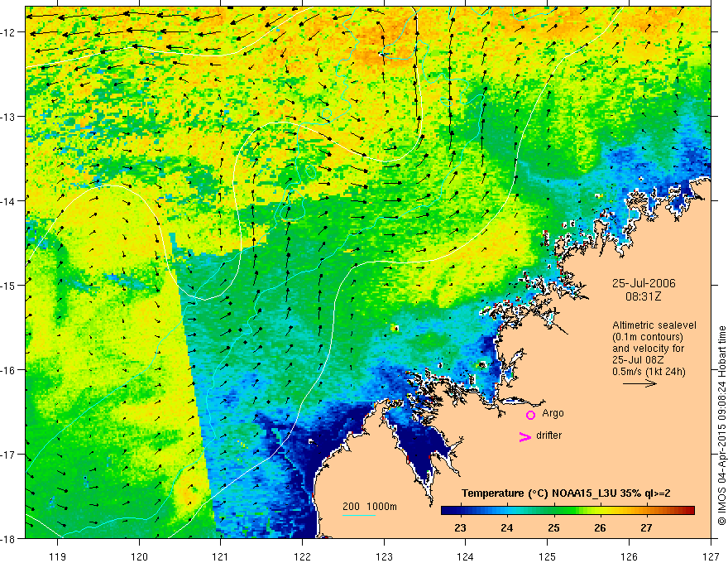
Task: Click the color bar label '27'
Action: click(646, 528)
